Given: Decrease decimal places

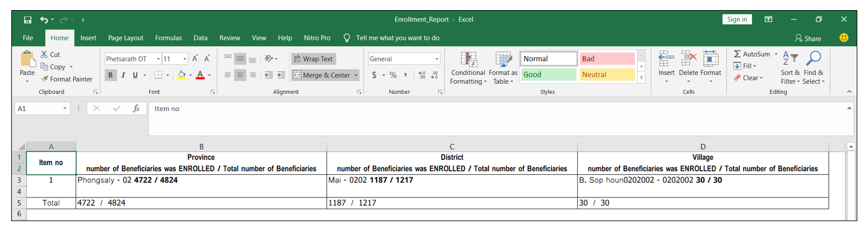Looking at the screenshot, I should (x=434, y=75).
